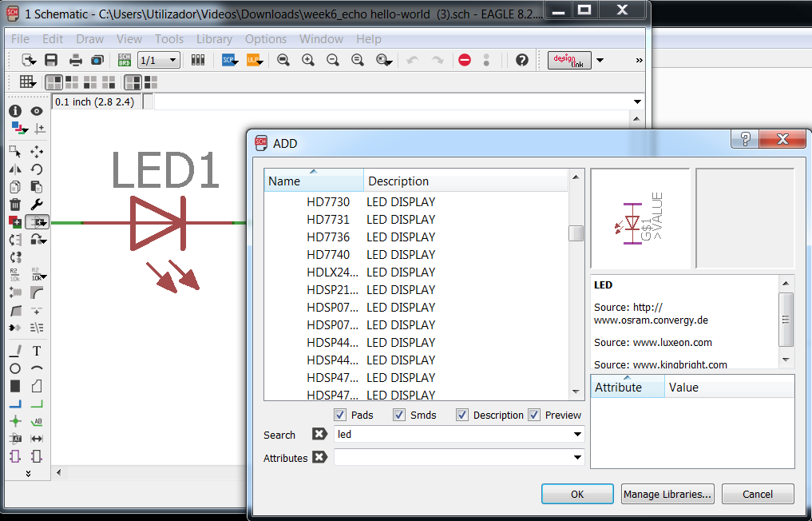This screenshot has width=812, height=521.
Task: Select the Change wrench tool
Action: (36, 205)
